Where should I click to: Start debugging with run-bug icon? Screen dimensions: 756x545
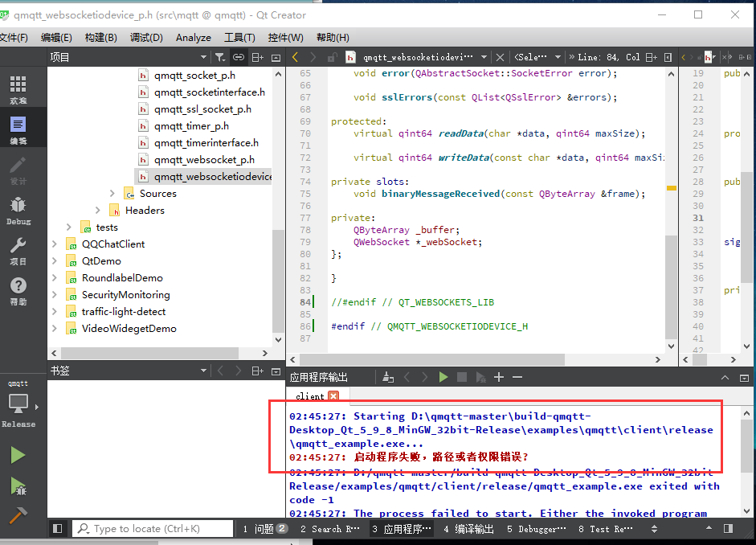coord(18,486)
